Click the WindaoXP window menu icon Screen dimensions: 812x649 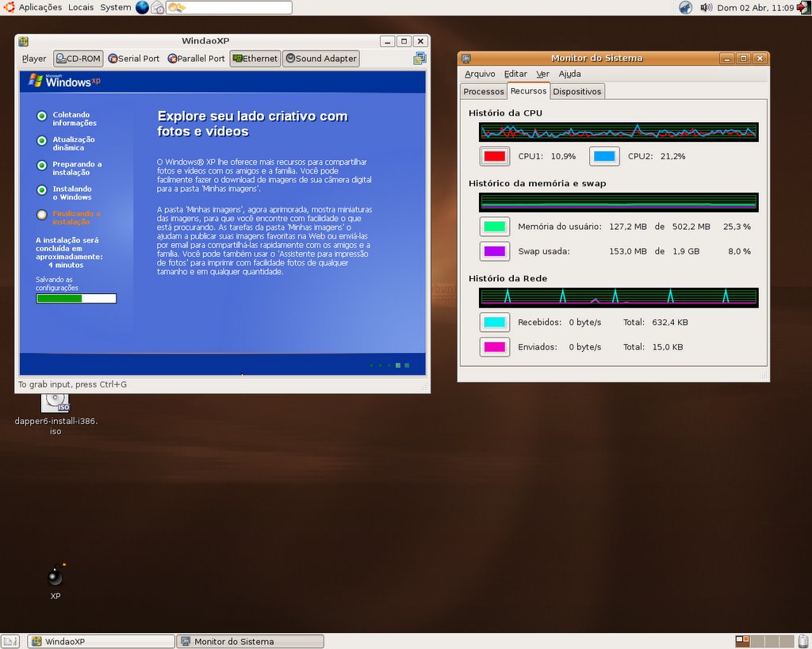click(x=23, y=41)
